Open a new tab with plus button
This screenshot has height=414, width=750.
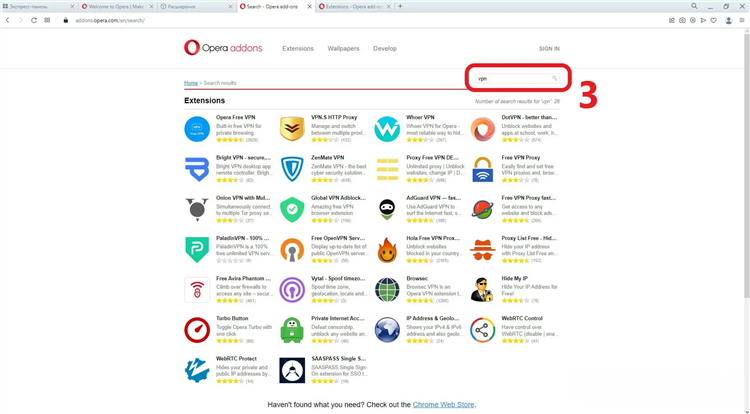(x=400, y=6)
